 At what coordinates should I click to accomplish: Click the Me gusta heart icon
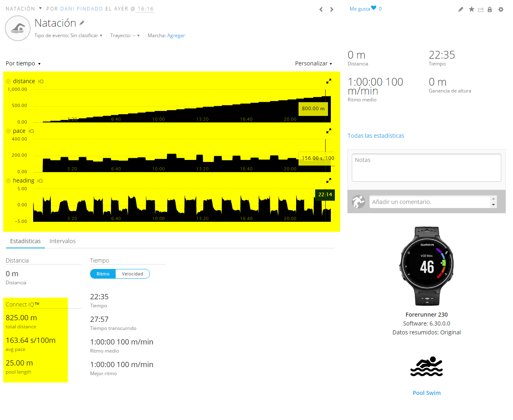(x=374, y=8)
